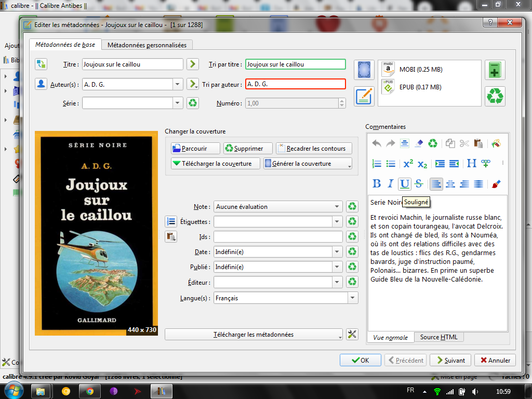
Task: Open the tag editor icon beside Étiquettes
Action: tap(171, 221)
